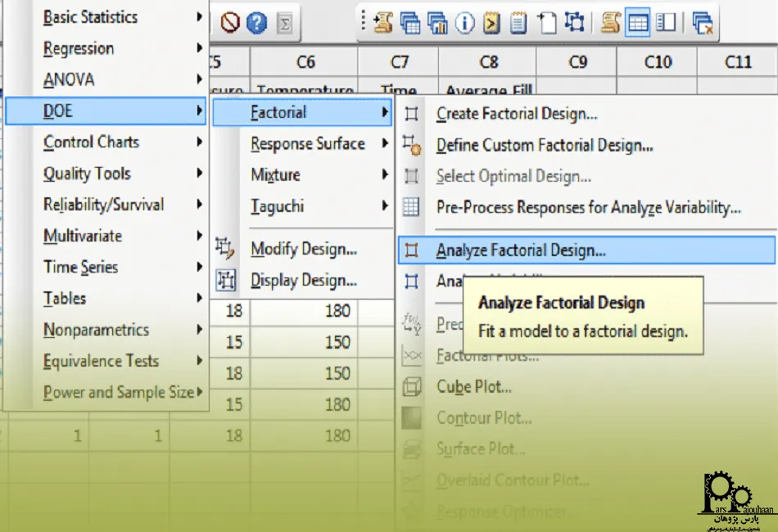
Task: Open the Regression submenu
Action: [106, 48]
